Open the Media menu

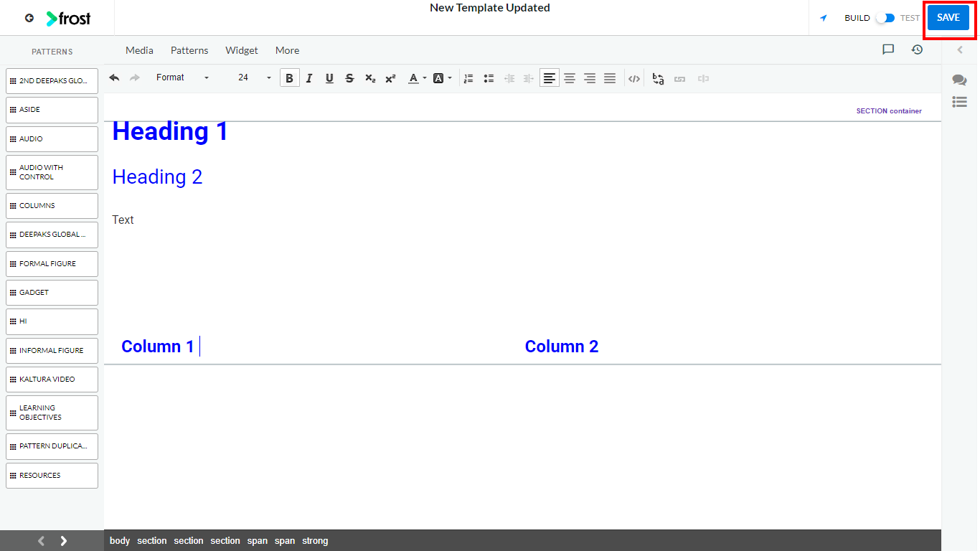(139, 50)
